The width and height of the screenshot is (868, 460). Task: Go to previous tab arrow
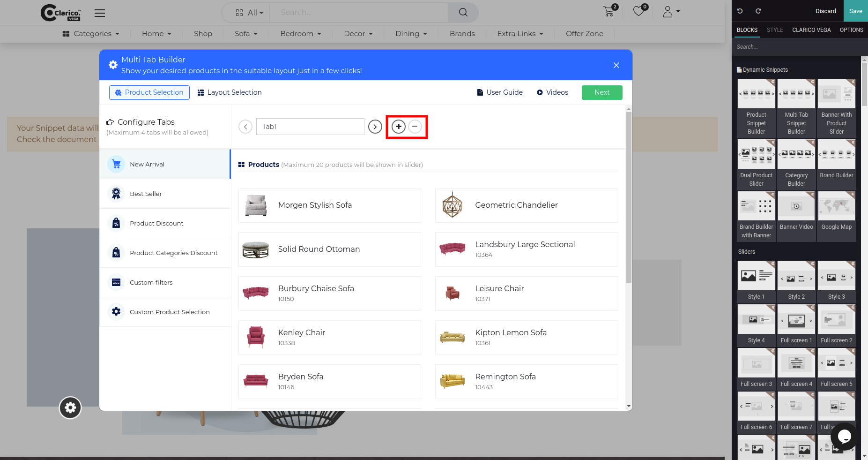[245, 127]
